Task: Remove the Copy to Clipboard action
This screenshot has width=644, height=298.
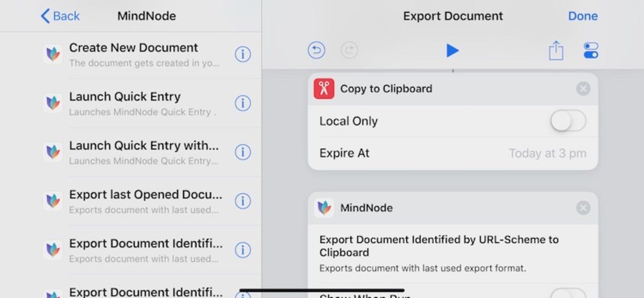Action: (583, 89)
